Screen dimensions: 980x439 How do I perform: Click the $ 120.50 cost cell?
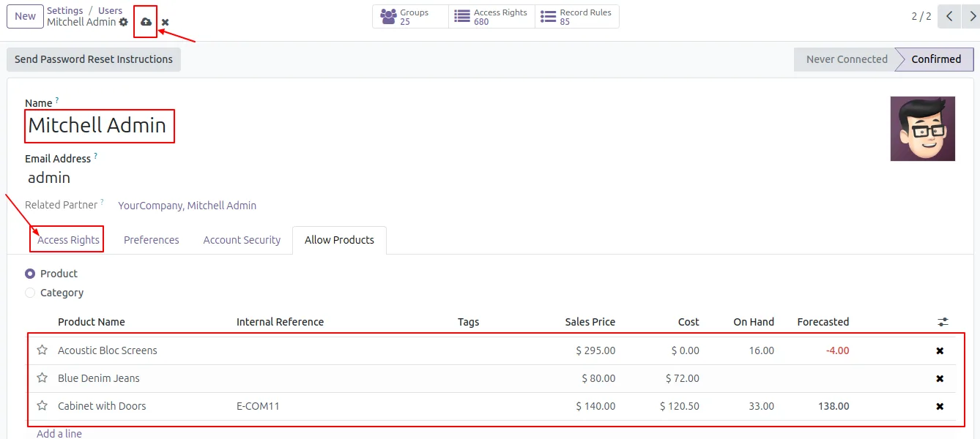point(680,406)
